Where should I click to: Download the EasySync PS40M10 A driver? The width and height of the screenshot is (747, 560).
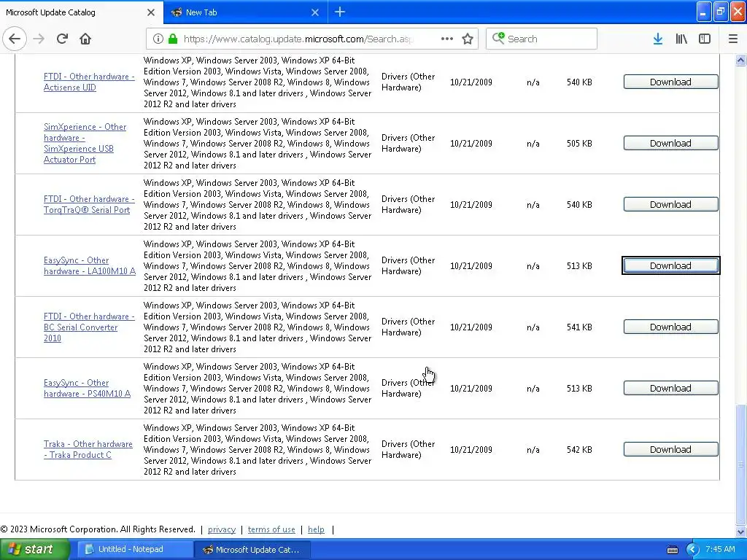(x=670, y=388)
